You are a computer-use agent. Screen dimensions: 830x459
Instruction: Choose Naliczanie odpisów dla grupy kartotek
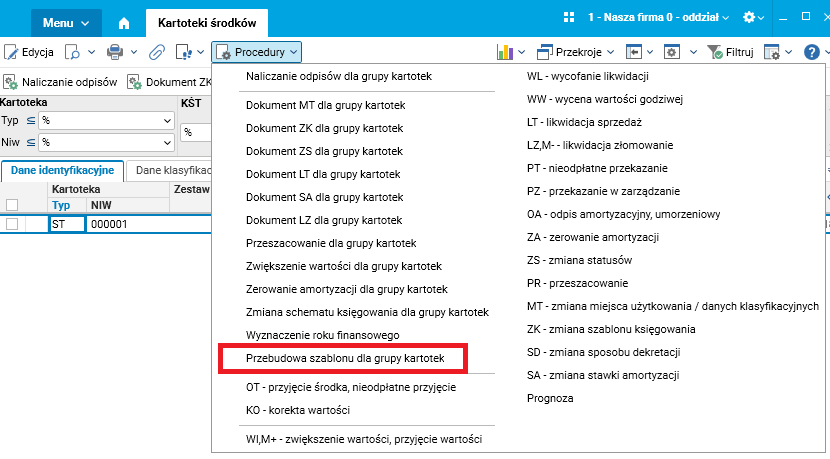(x=339, y=76)
